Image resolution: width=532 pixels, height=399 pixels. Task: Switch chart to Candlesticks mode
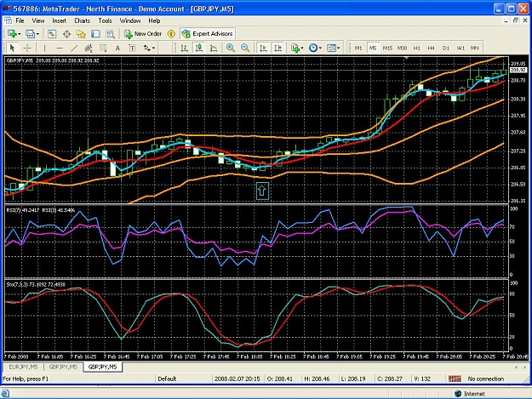[x=199, y=48]
